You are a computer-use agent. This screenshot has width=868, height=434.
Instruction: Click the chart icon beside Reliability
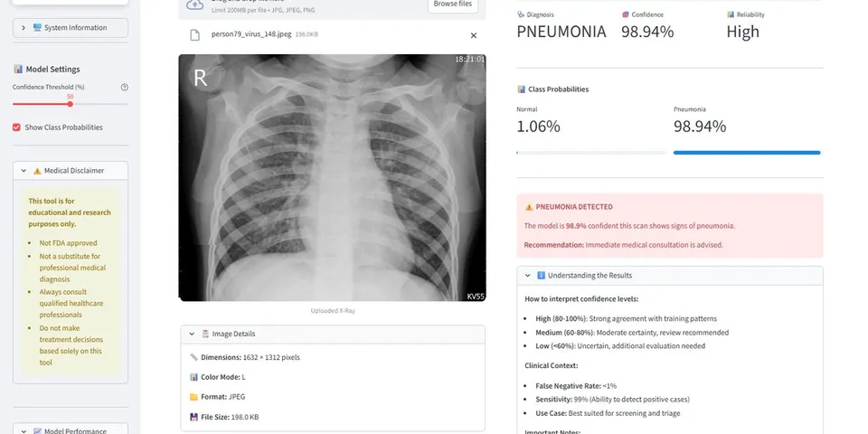click(x=731, y=14)
